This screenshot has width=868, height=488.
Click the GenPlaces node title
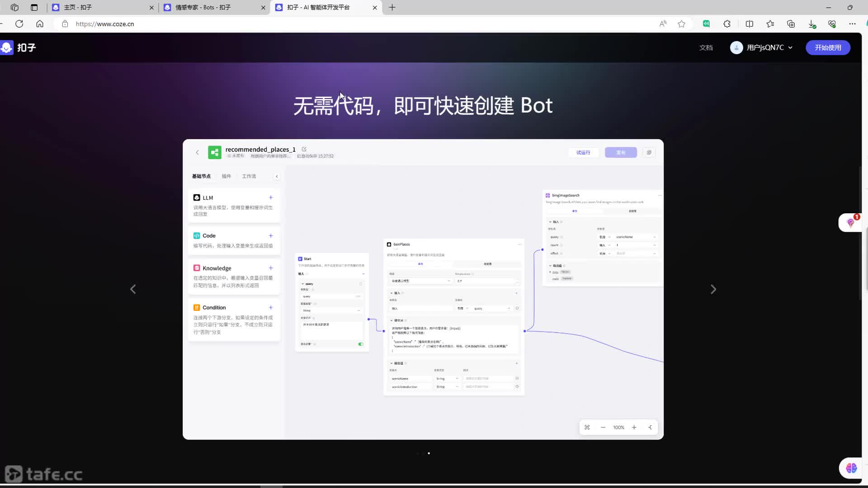pyautogui.click(x=401, y=244)
